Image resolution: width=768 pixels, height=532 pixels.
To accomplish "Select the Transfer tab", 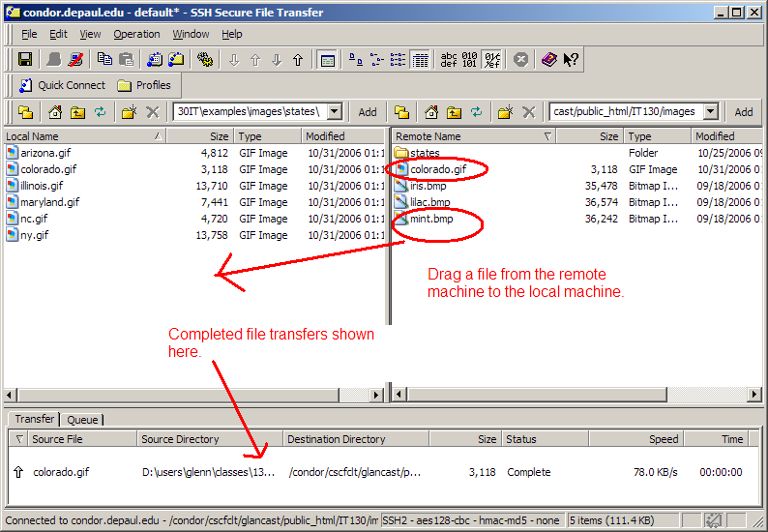I will [34, 419].
